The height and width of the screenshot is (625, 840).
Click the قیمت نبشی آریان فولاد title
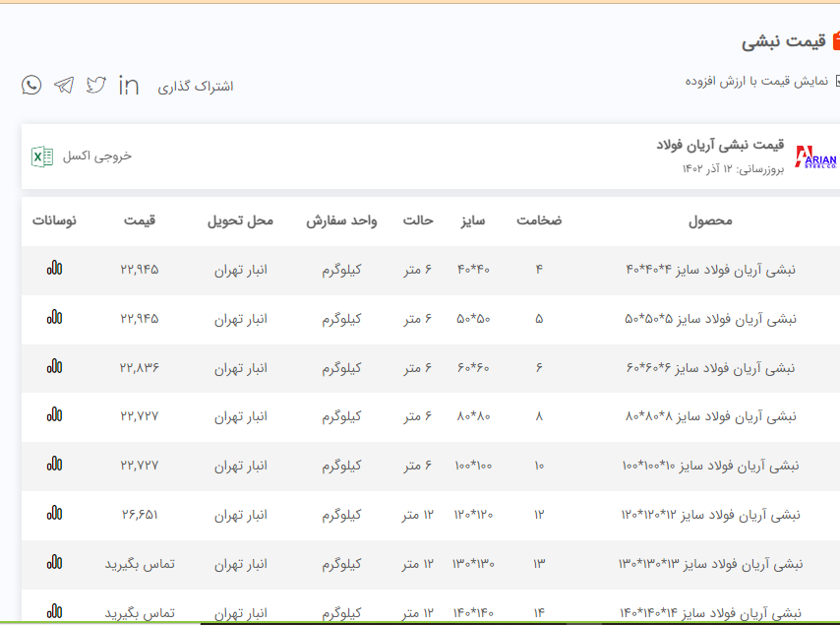click(x=720, y=145)
